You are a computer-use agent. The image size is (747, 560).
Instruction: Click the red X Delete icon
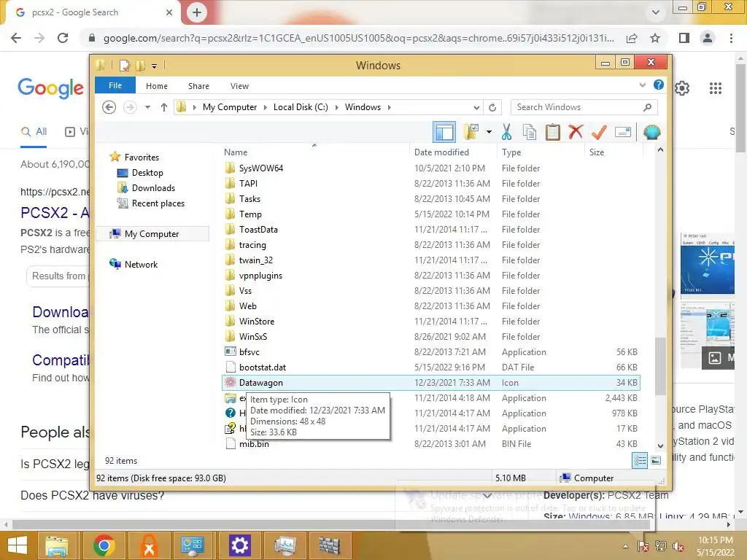576,131
